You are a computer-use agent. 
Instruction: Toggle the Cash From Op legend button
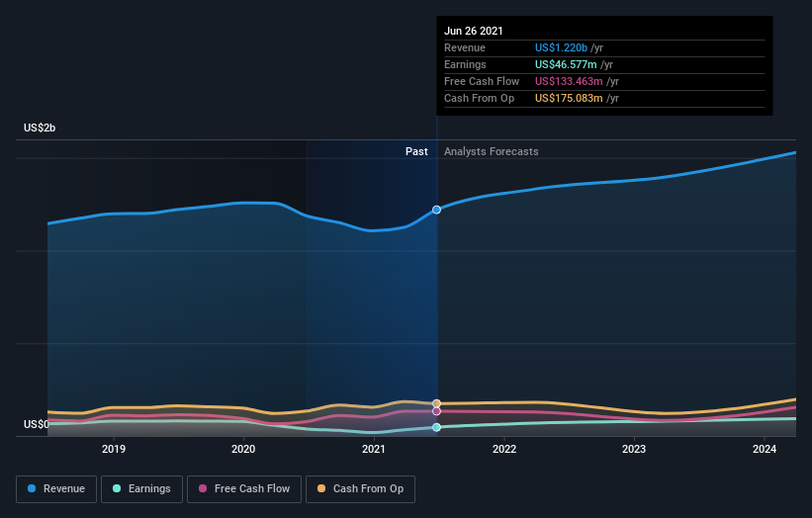(360, 489)
